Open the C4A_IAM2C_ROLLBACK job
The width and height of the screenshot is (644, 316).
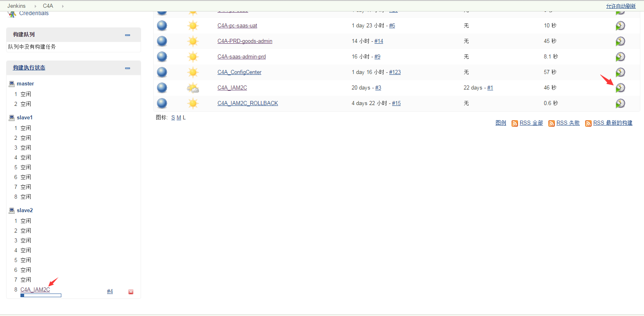click(248, 103)
